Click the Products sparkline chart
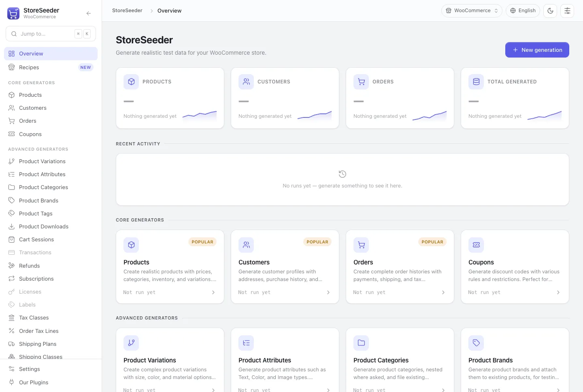The height and width of the screenshot is (392, 583). (200, 116)
